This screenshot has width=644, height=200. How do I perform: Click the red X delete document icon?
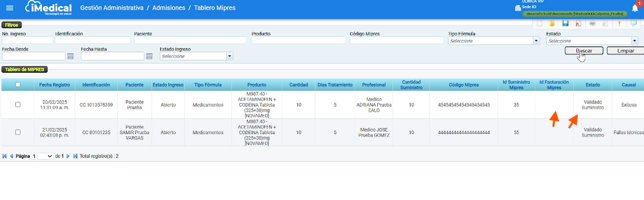pyautogui.click(x=578, y=24)
